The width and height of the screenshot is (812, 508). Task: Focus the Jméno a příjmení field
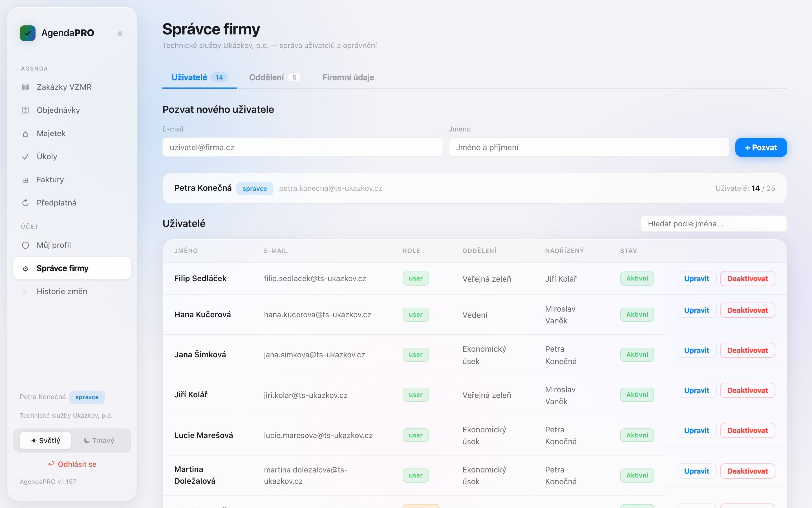pos(589,147)
